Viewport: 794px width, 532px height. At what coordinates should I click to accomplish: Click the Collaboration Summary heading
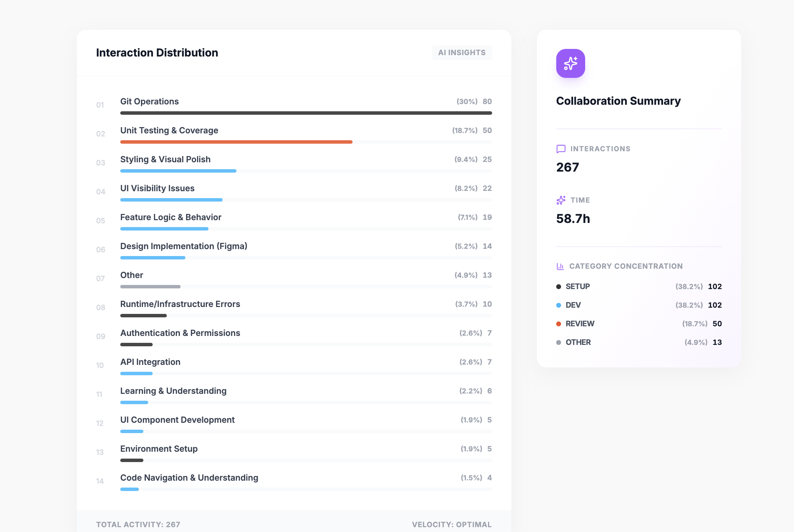pos(619,101)
